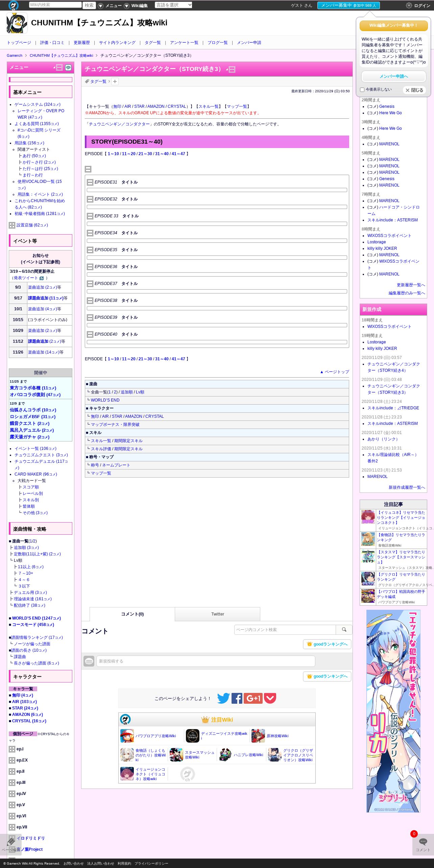The image size is (434, 868).
Task: Share the page on Twitter
Action: point(223,698)
